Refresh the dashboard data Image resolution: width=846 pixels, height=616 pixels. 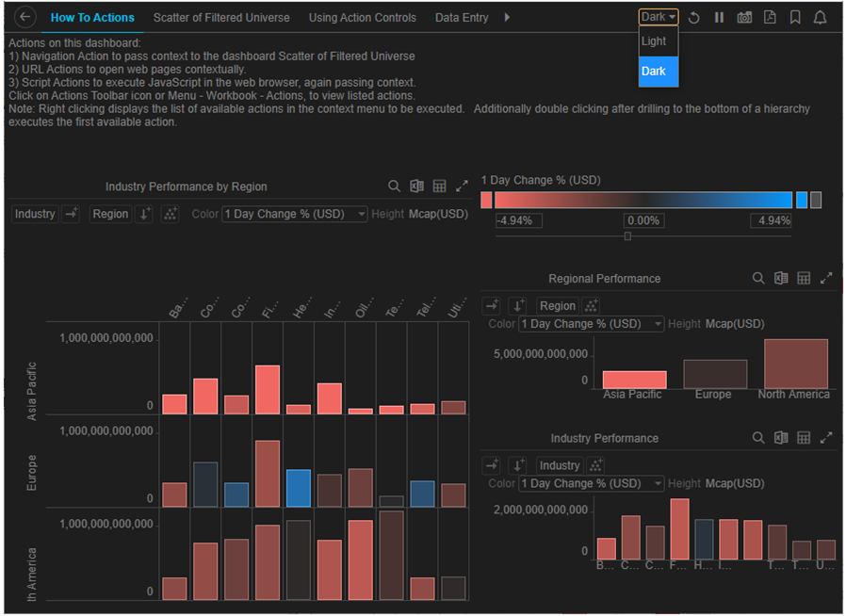tap(694, 15)
